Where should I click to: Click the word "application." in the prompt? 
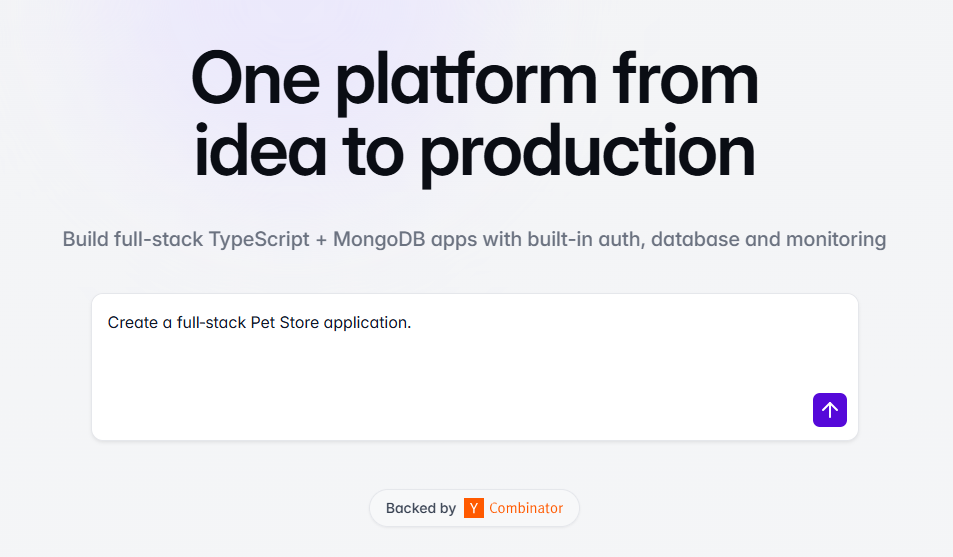point(367,323)
